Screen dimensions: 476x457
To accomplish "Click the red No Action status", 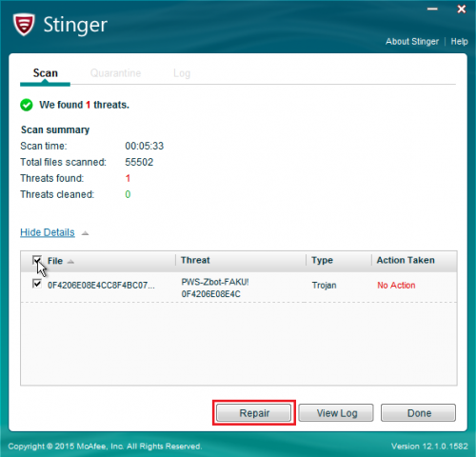I will click(x=396, y=286).
